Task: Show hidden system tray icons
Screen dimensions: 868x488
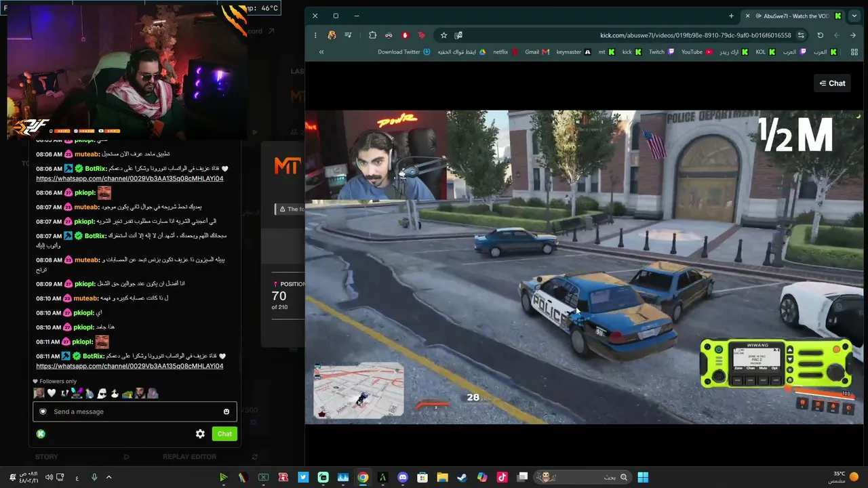Action: [109, 477]
